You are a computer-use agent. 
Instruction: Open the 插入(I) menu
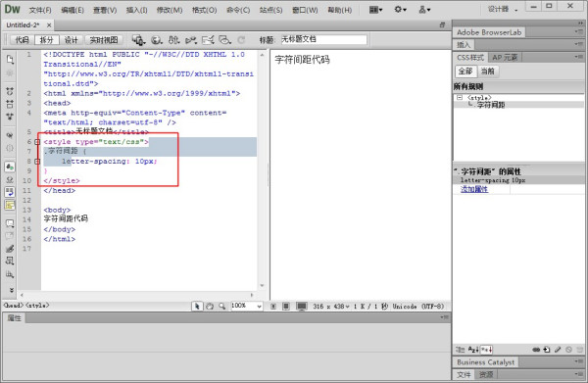coord(136,10)
